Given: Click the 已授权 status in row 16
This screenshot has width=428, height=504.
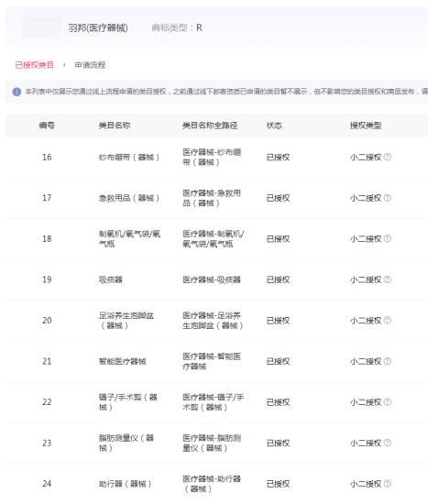Looking at the screenshot, I should pyautogui.click(x=278, y=158).
